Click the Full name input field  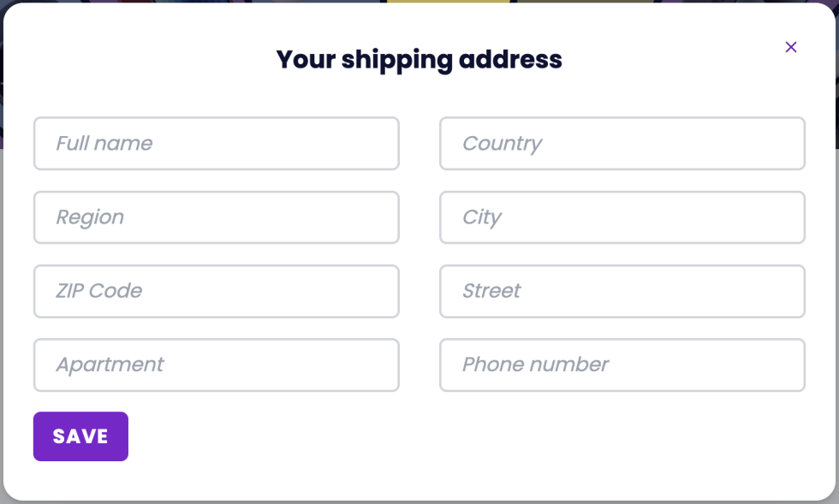click(x=216, y=144)
